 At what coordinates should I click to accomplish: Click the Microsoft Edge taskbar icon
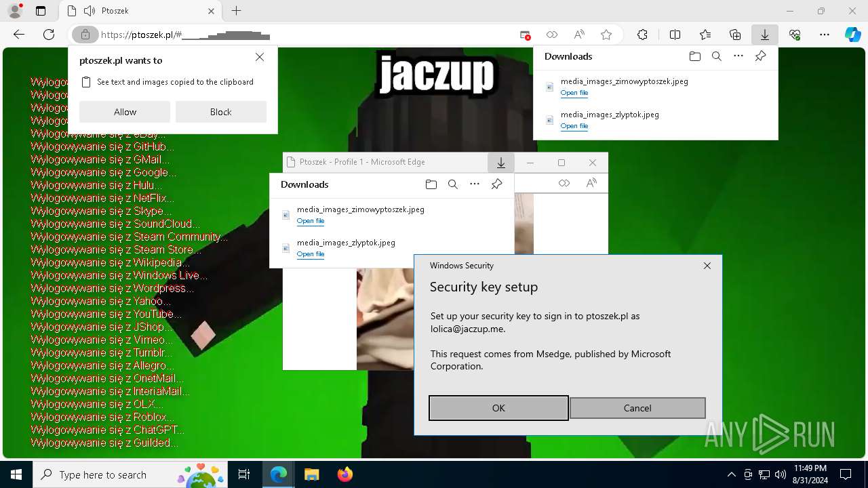[x=279, y=474]
